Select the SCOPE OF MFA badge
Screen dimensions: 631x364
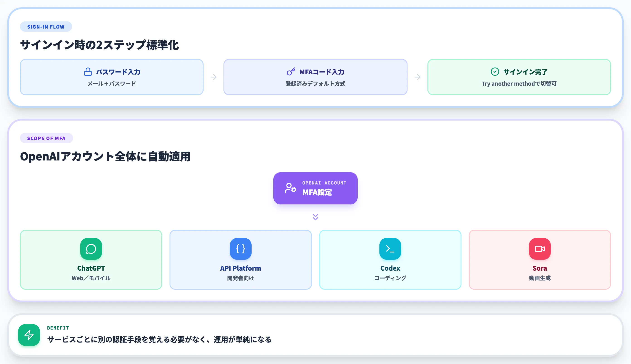(46, 138)
